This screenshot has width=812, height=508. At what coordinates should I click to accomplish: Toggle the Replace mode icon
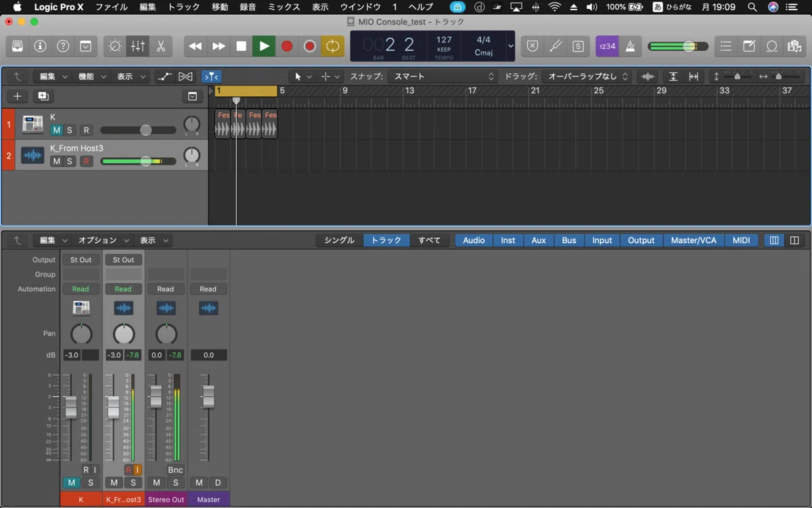coord(533,46)
